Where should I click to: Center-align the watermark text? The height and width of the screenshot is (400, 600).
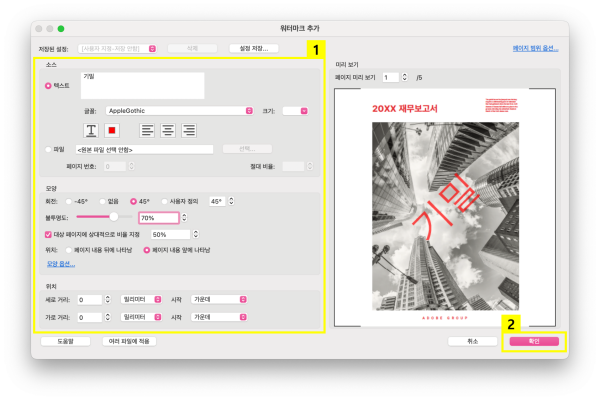coord(168,131)
